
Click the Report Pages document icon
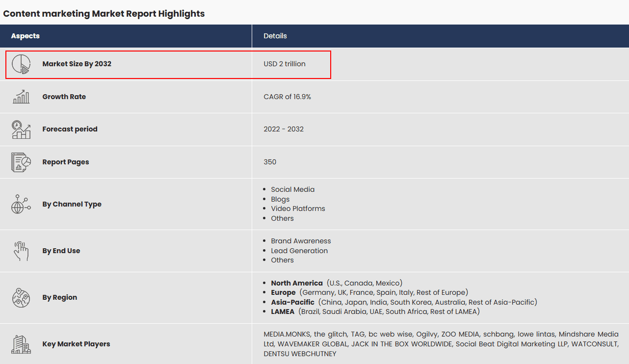tap(21, 162)
